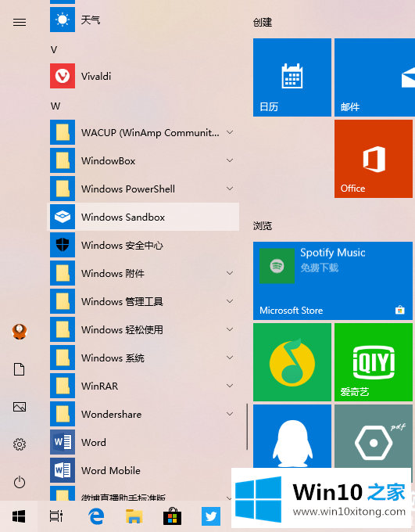Open Task View on the taskbar
The width and height of the screenshot is (415, 532).
pyautogui.click(x=56, y=516)
